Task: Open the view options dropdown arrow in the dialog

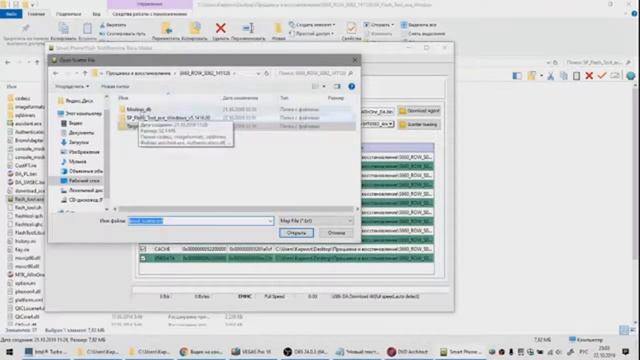Action: (324, 87)
